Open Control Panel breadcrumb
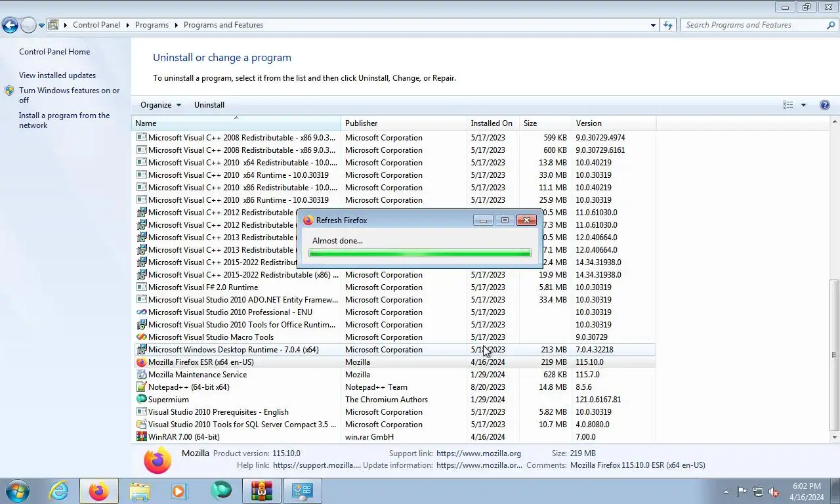Image resolution: width=840 pixels, height=504 pixels. (x=96, y=25)
